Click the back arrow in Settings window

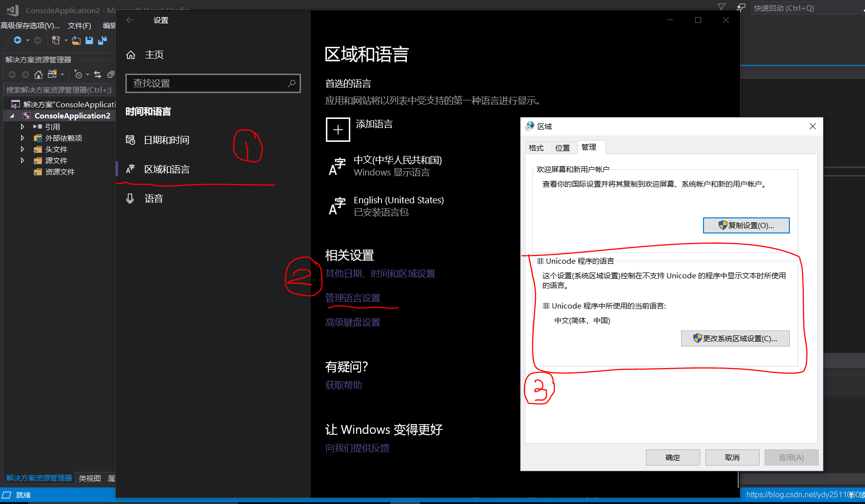pyautogui.click(x=130, y=20)
